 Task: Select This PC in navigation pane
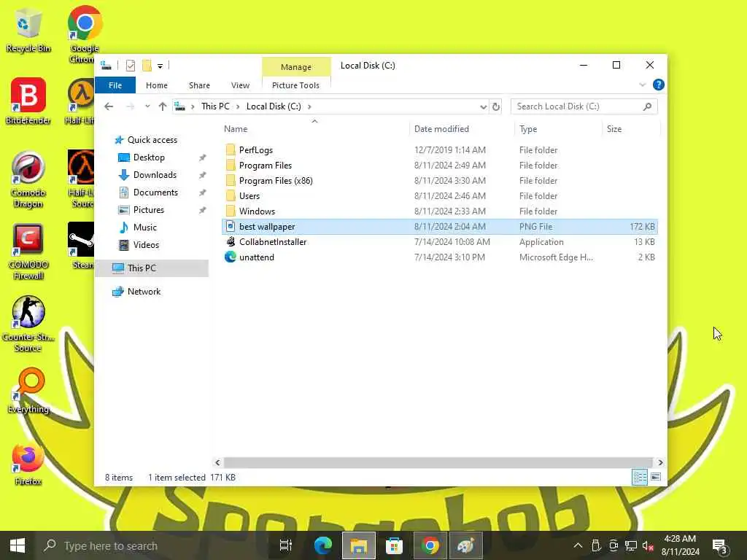[x=152, y=268]
